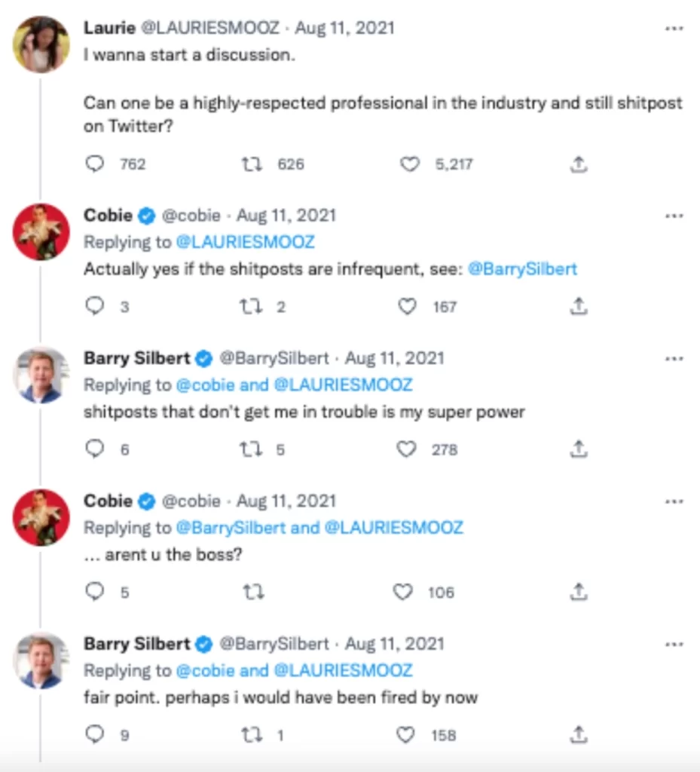Open Laurie's profile picture
This screenshot has height=772, width=700.
tap(41, 44)
